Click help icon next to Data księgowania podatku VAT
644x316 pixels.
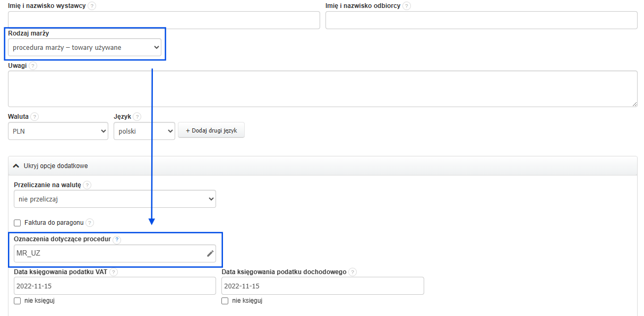tap(114, 272)
